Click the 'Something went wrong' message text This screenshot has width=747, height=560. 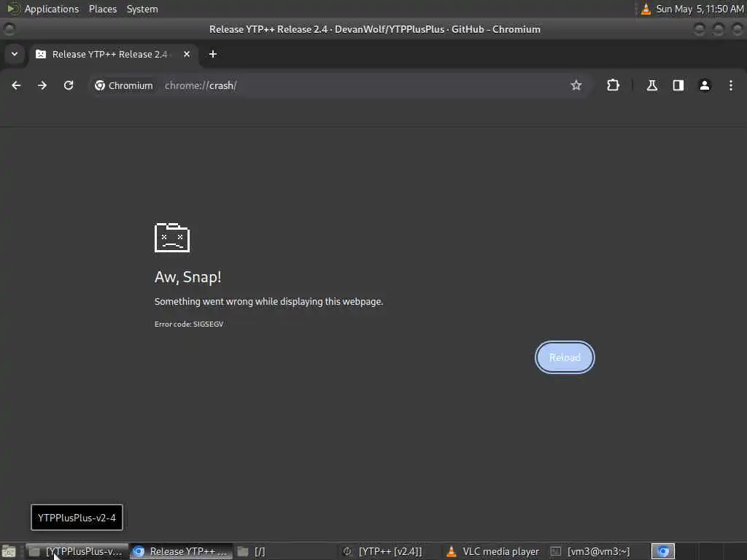[268, 301]
